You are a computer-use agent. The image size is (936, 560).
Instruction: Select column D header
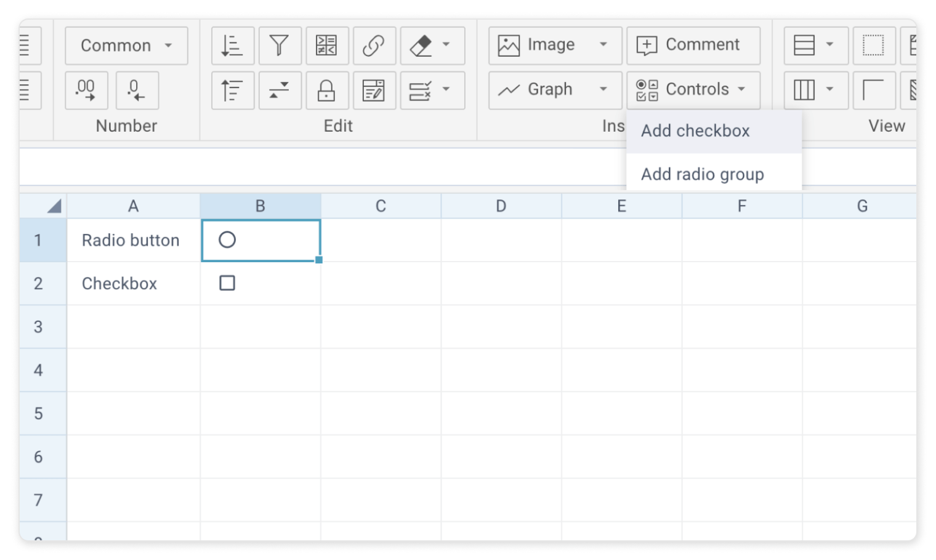pos(501,206)
